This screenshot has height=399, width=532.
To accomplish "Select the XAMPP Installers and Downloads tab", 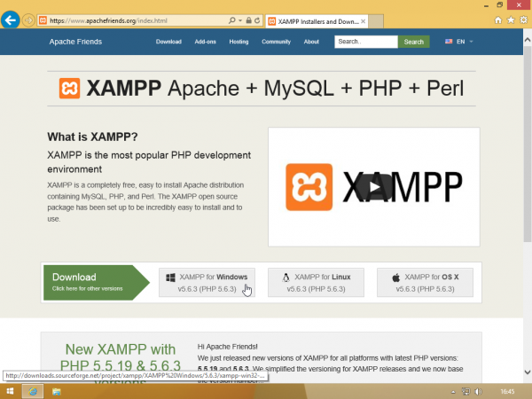I will tap(317, 21).
